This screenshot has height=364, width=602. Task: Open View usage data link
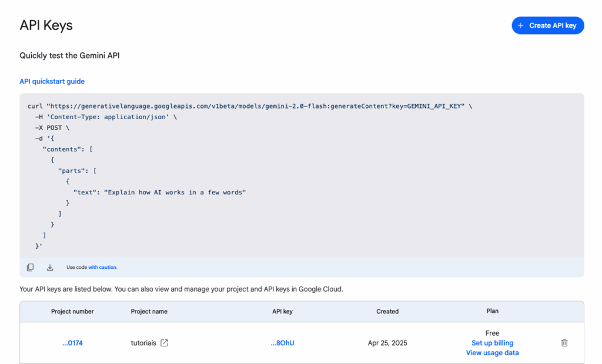492,353
